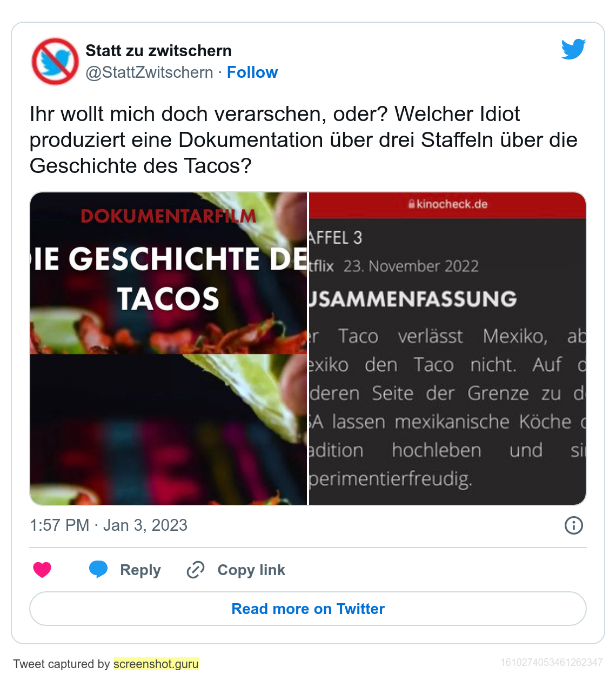Click the lower blurred taco image section
616x694 pixels.
coord(169,430)
